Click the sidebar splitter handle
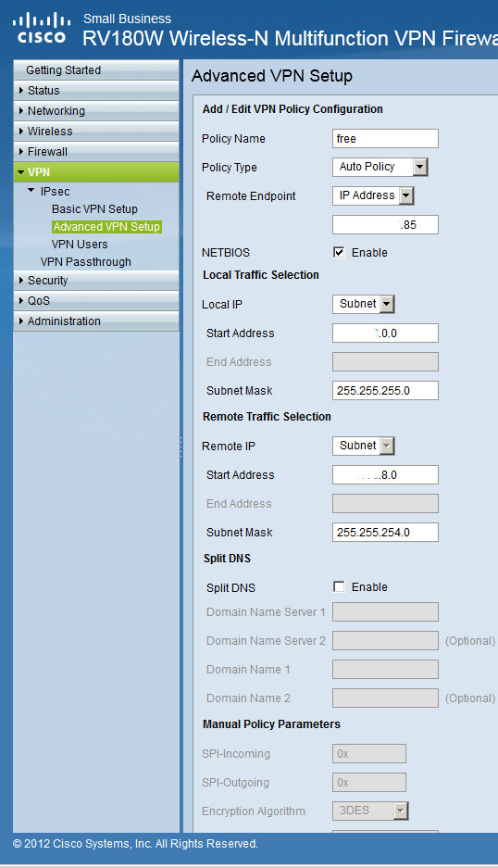This screenshot has height=868, width=498. point(181,447)
